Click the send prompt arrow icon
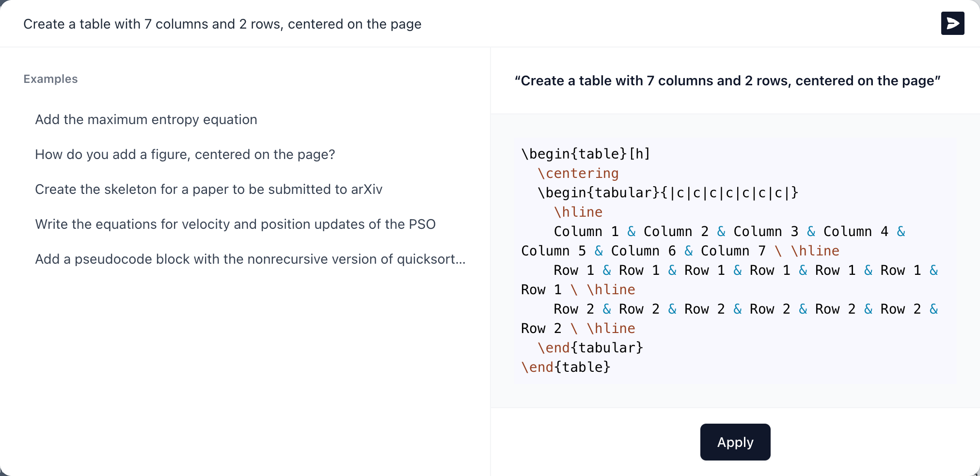This screenshot has width=980, height=476. tap(952, 23)
